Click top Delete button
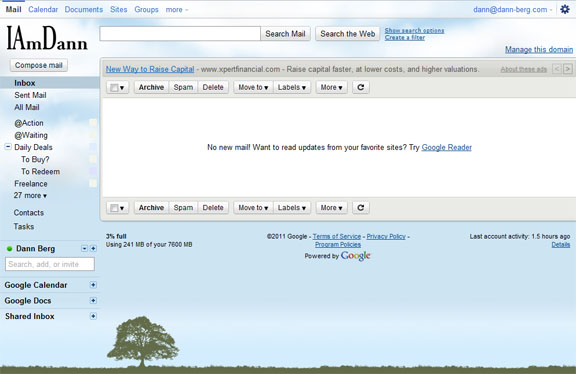Viewport: 576px width, 374px height. (213, 87)
